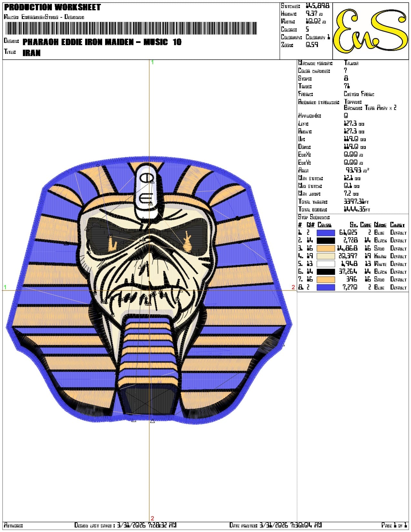
Task: Click the blue swatch in stop 8
Action: coord(326,287)
